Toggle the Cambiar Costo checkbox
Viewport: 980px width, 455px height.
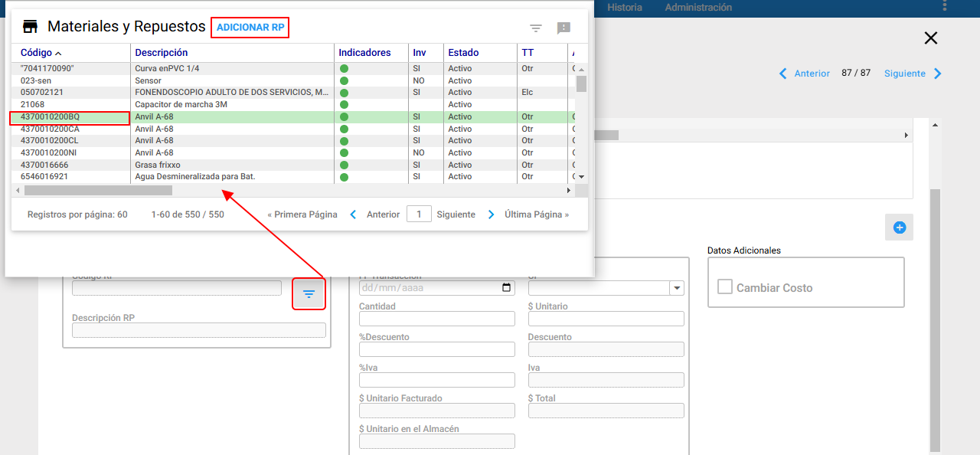click(x=725, y=286)
